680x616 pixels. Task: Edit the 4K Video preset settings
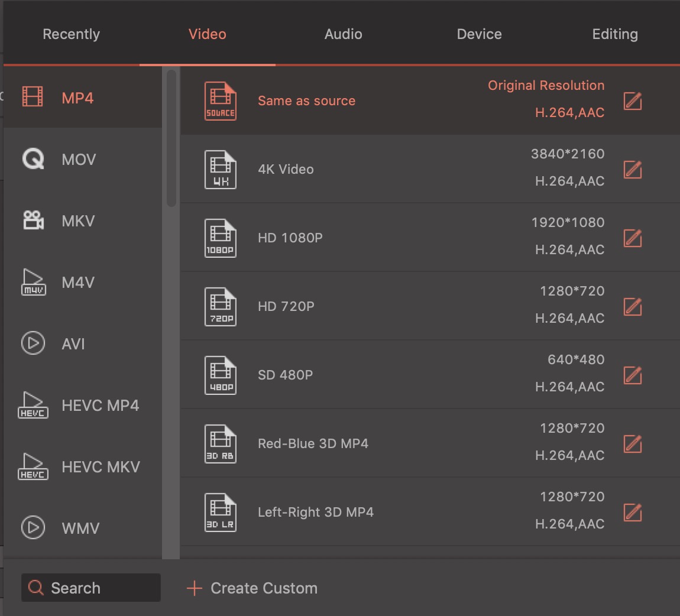[x=633, y=170]
